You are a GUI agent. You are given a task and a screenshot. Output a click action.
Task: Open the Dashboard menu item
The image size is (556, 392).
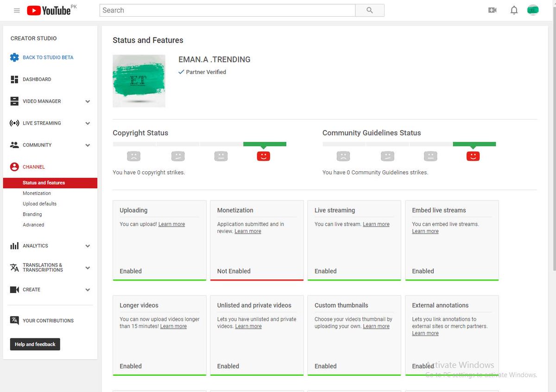[x=37, y=79]
